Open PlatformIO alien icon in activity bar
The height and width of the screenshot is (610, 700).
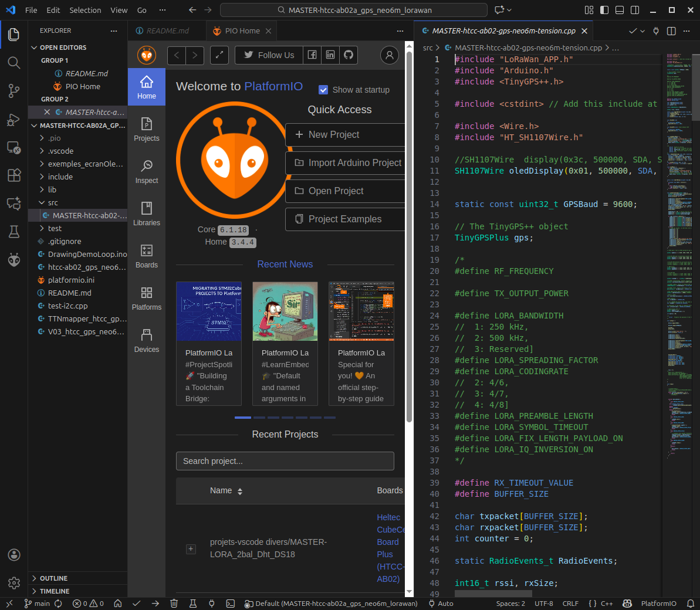click(13, 260)
